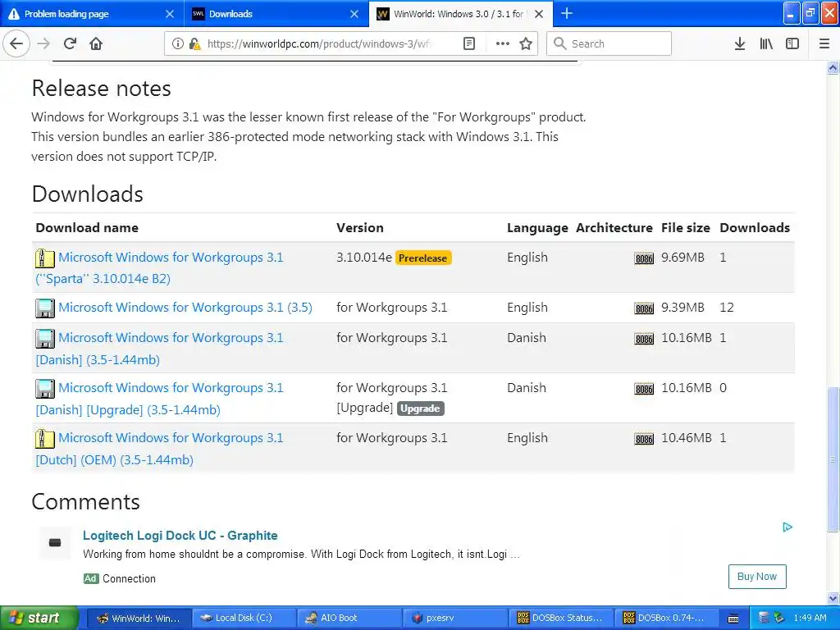Click the system tray clock 1:49 AM
The image size is (840, 630).
(x=810, y=618)
